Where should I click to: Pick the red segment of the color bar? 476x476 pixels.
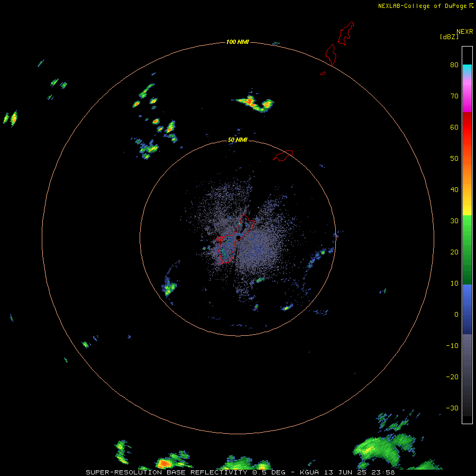click(467, 127)
